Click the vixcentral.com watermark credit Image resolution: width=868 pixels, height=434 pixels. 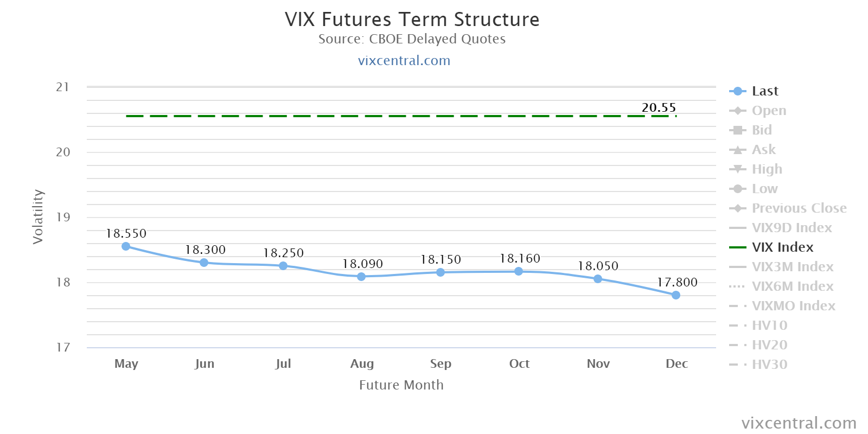[799, 423]
